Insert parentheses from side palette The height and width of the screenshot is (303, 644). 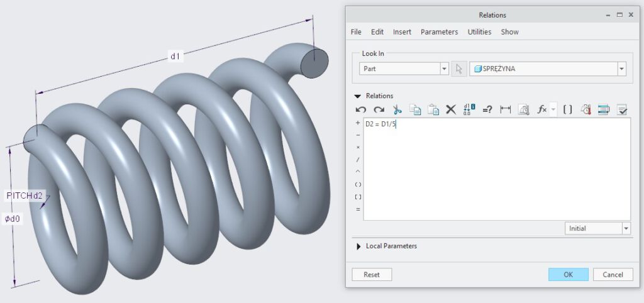point(358,184)
